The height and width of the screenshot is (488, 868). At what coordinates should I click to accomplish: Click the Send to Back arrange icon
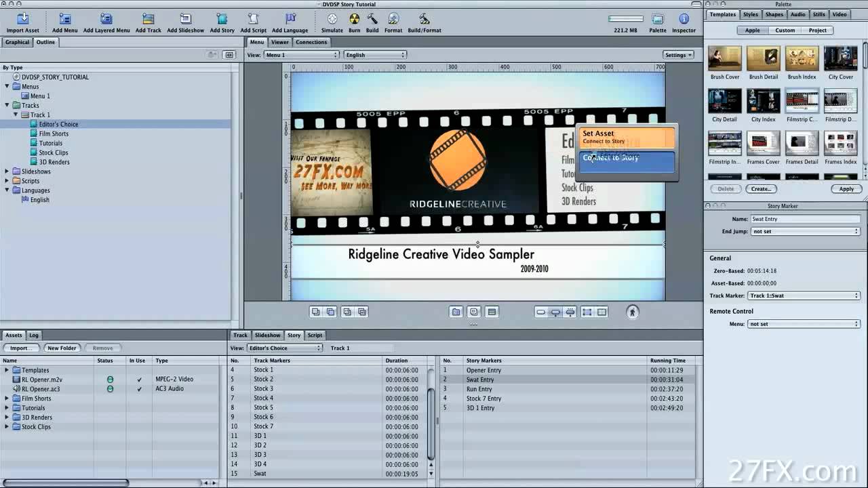pos(331,312)
